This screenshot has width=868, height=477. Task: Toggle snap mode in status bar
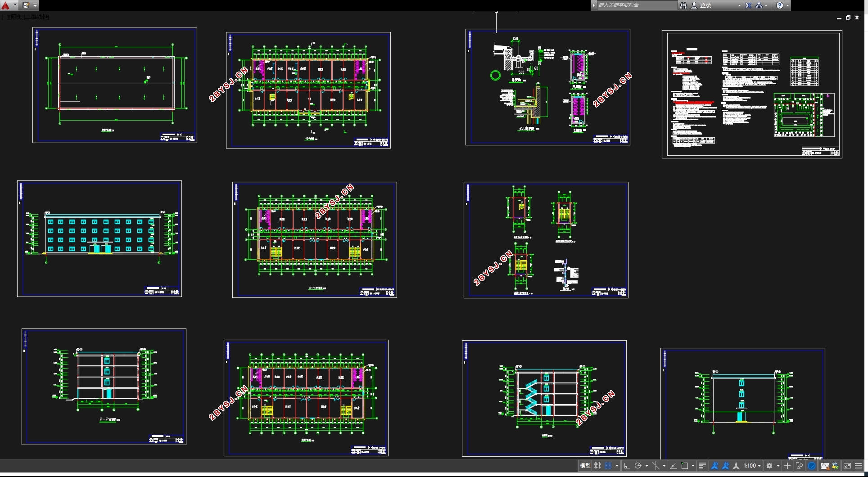608,466
